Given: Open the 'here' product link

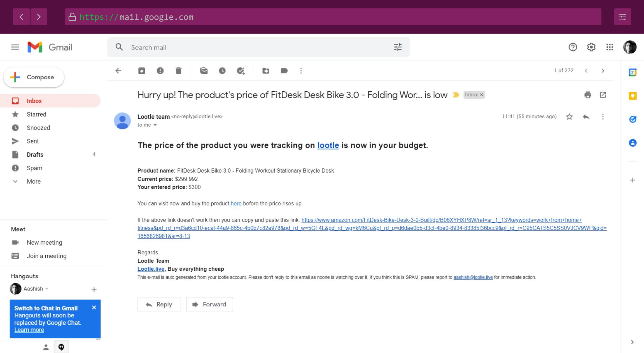Looking at the screenshot, I should [236, 204].
